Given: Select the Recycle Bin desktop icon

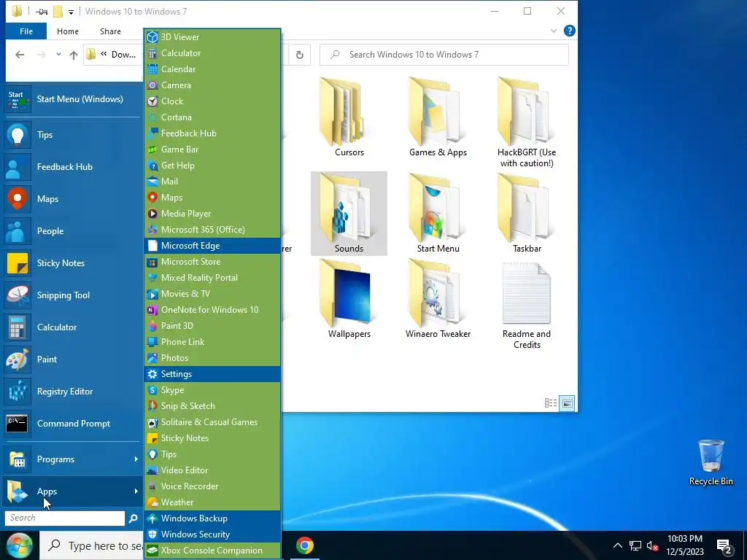Looking at the screenshot, I should [x=711, y=463].
